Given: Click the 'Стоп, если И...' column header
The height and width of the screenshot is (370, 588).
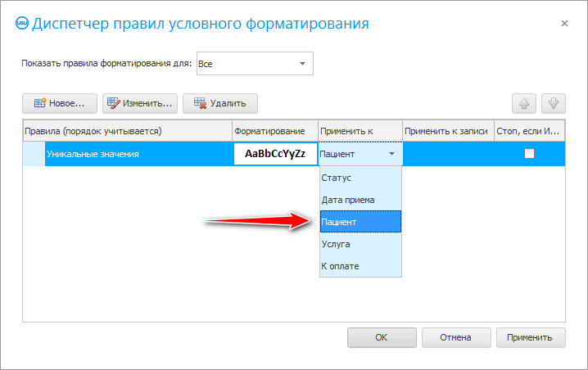Looking at the screenshot, I should click(x=529, y=131).
